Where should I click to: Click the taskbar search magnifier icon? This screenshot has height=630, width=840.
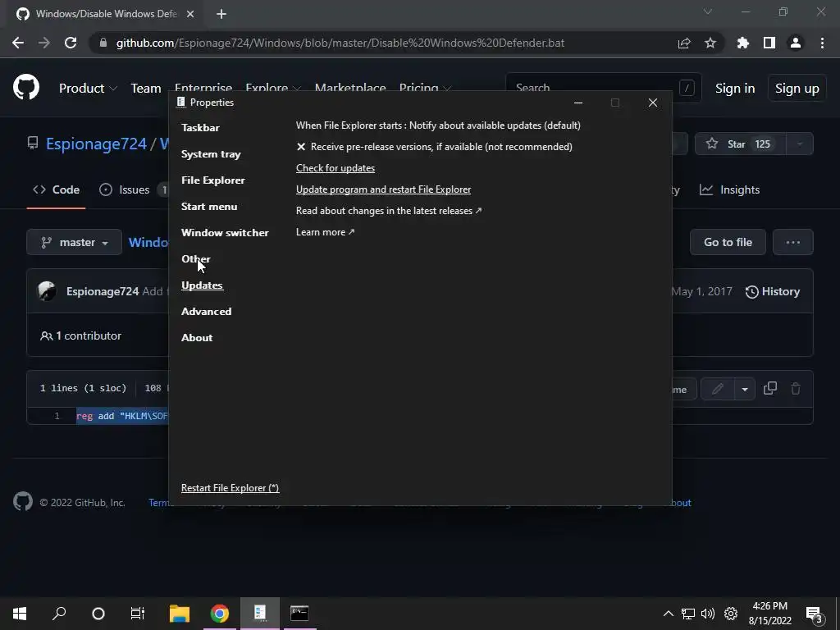[x=59, y=614]
